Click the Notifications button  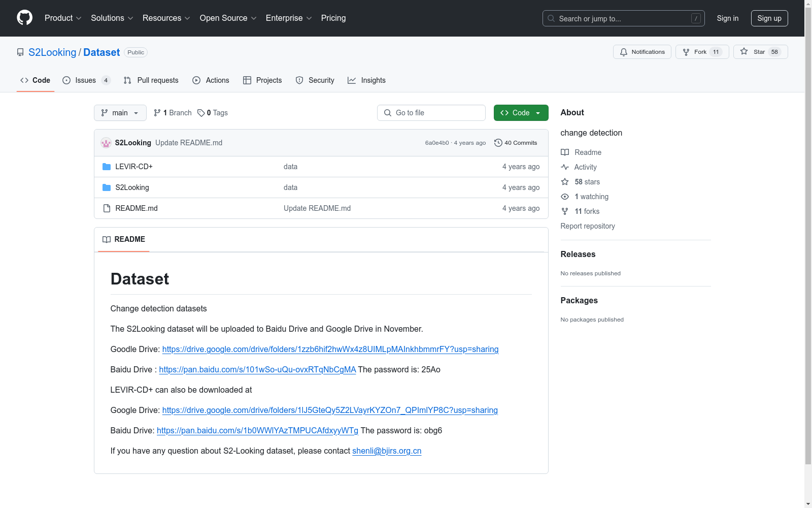(642, 52)
